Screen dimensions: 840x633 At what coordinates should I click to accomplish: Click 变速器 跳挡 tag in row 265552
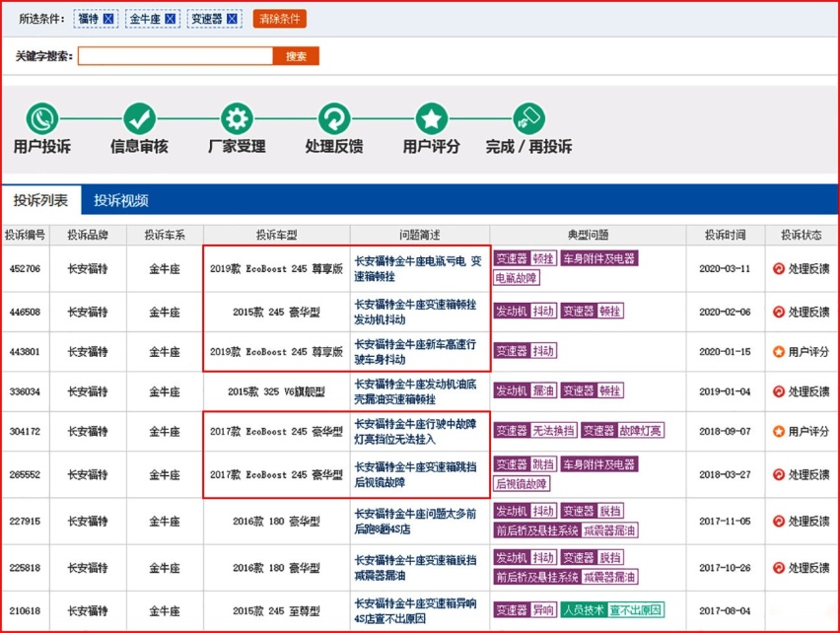[x=525, y=464]
